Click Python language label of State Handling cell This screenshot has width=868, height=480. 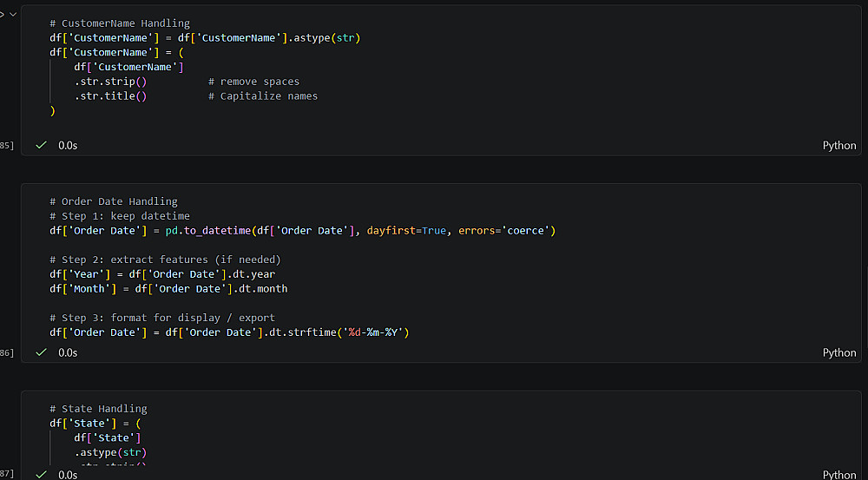(838, 475)
